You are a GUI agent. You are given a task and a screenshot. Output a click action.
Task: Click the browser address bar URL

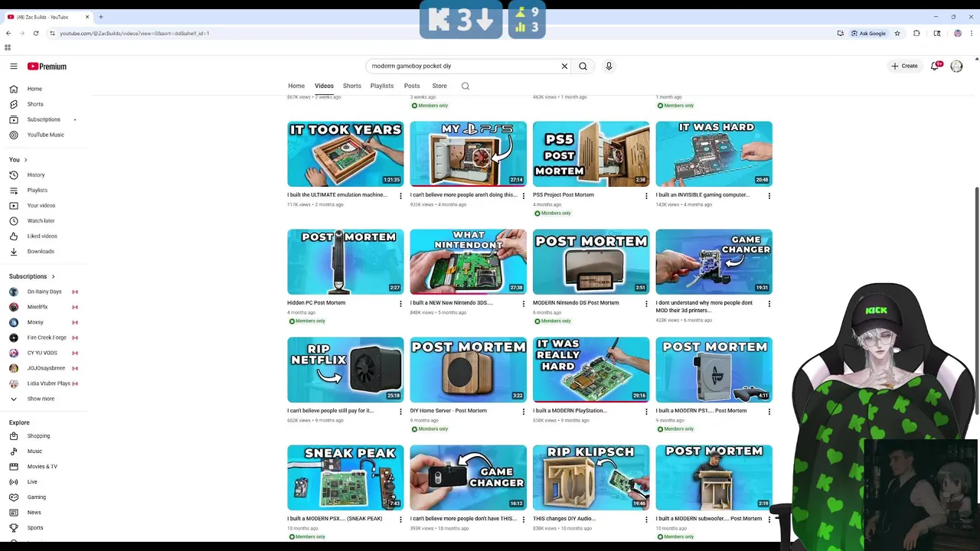coord(135,33)
